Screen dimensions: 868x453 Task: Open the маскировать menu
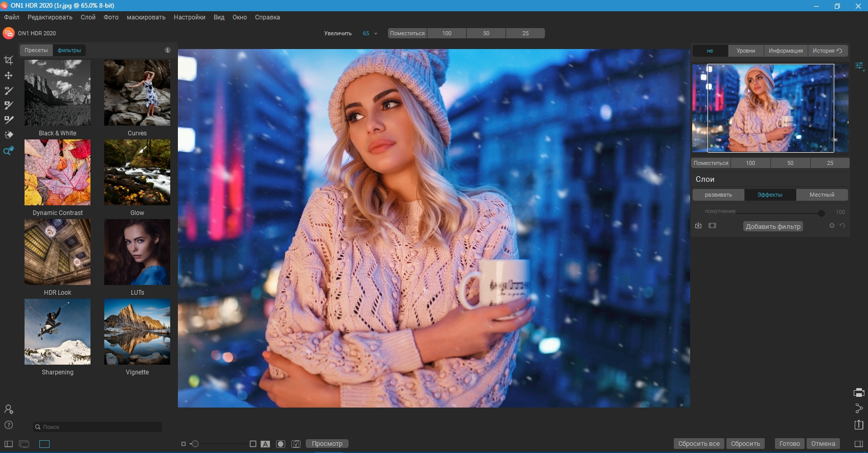click(x=146, y=17)
